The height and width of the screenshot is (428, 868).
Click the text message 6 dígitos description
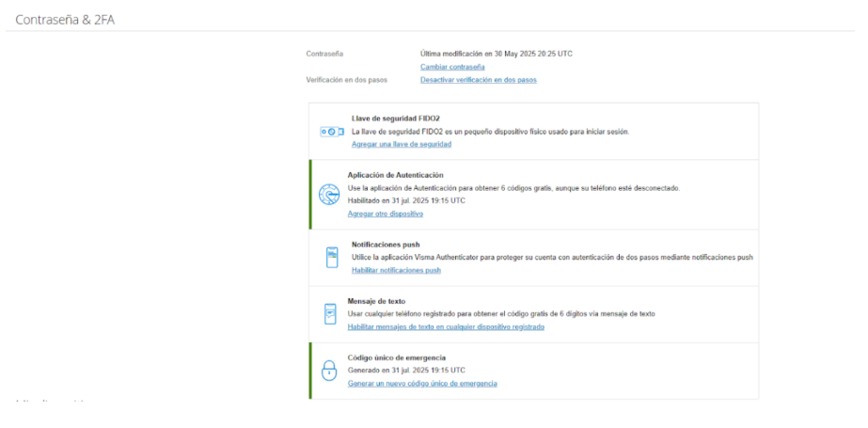[501, 314]
